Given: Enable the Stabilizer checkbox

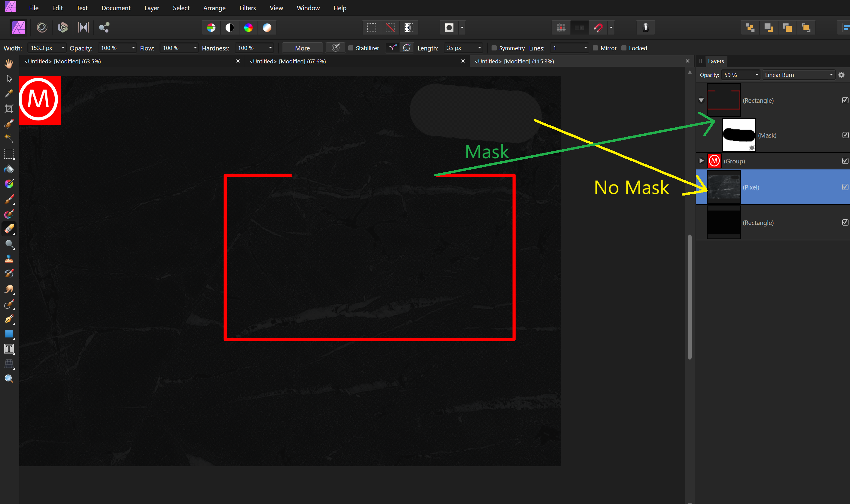Looking at the screenshot, I should point(351,48).
